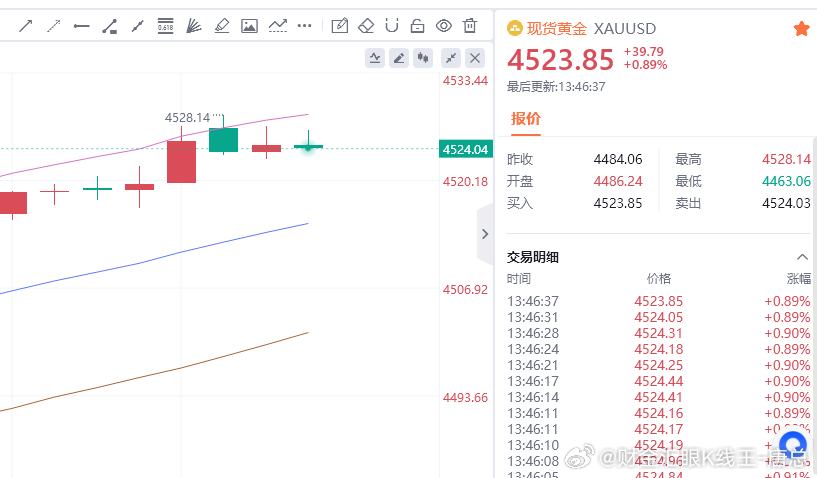Click the 现货黄金 instrument name
Image resolution: width=817 pixels, height=478 pixels.
click(556, 28)
